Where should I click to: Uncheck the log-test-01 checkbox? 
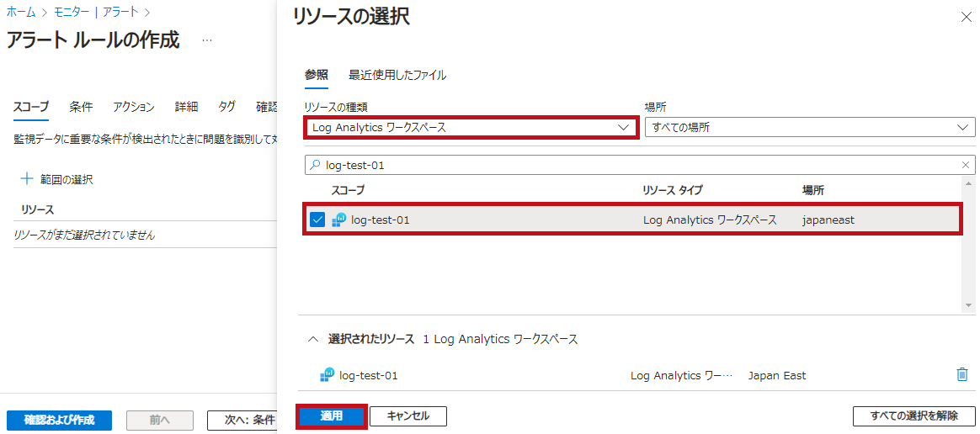pos(317,220)
